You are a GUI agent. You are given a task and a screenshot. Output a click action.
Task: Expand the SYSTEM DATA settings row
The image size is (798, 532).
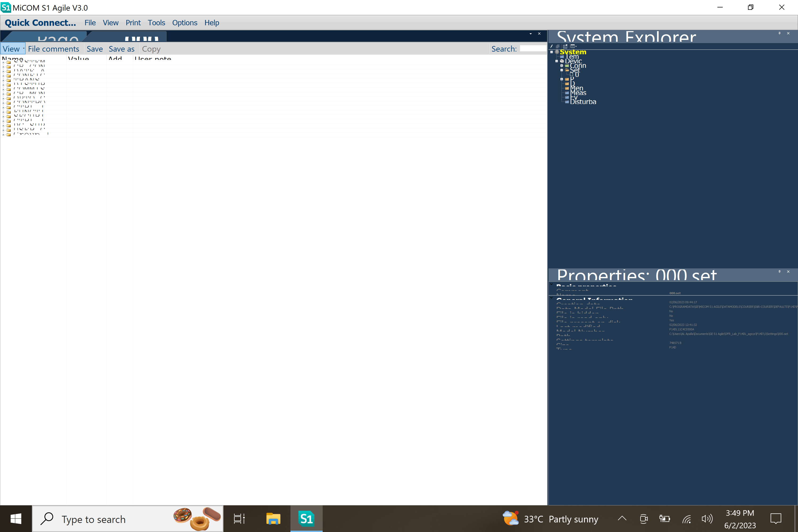(3, 63)
